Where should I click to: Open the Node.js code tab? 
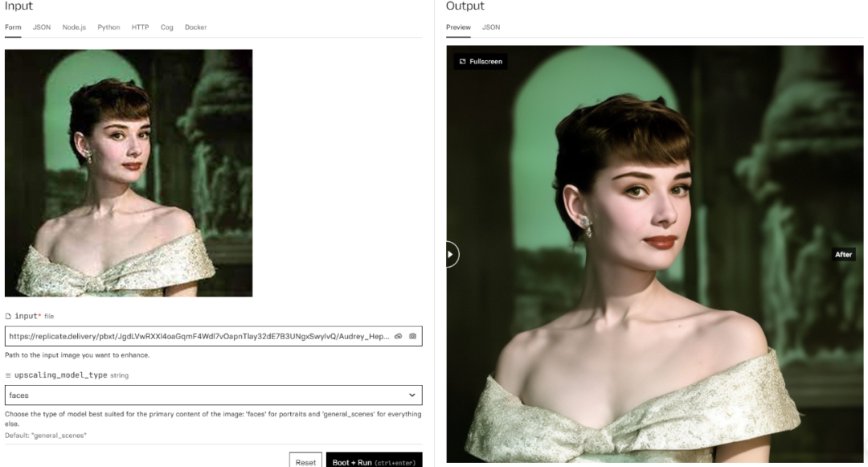pyautogui.click(x=72, y=27)
